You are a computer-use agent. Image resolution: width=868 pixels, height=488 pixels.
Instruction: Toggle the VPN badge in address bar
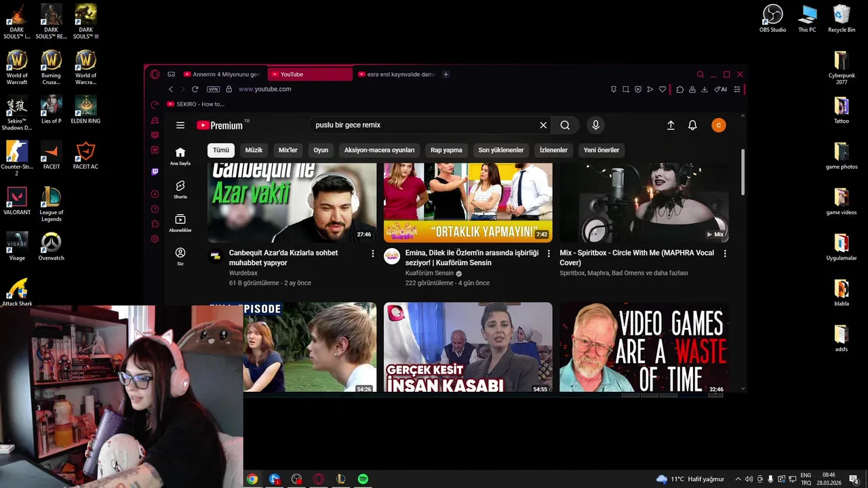pyautogui.click(x=213, y=89)
